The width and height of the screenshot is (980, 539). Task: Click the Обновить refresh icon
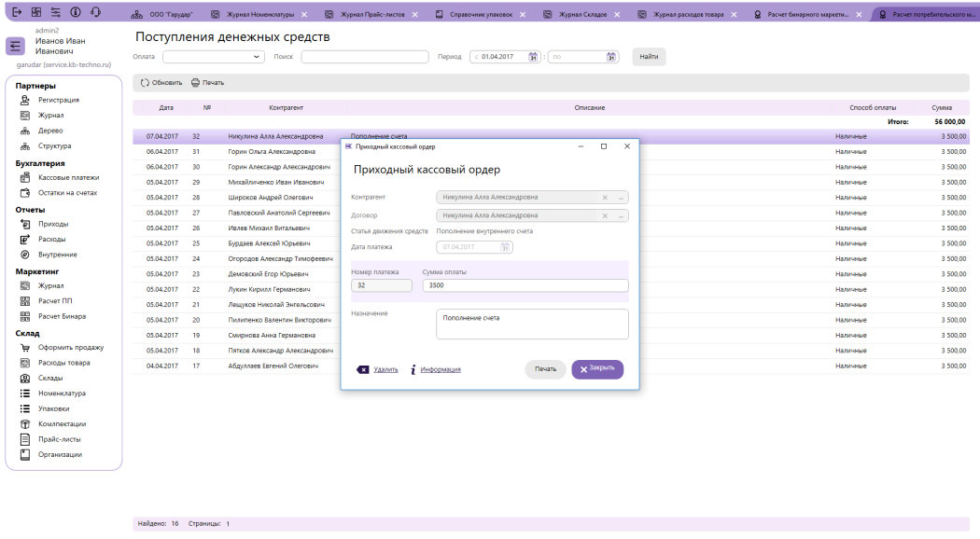coord(145,82)
